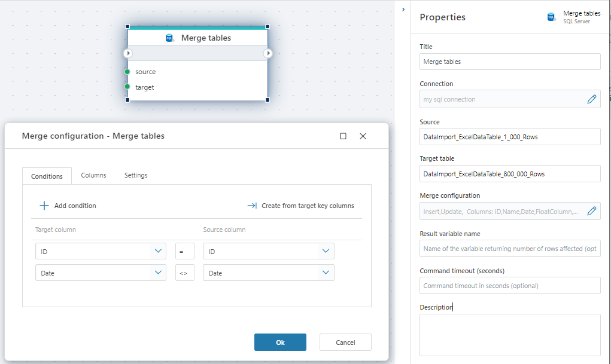Confirm the merge configuration with Ok
This screenshot has width=611, height=364.
pos(280,342)
